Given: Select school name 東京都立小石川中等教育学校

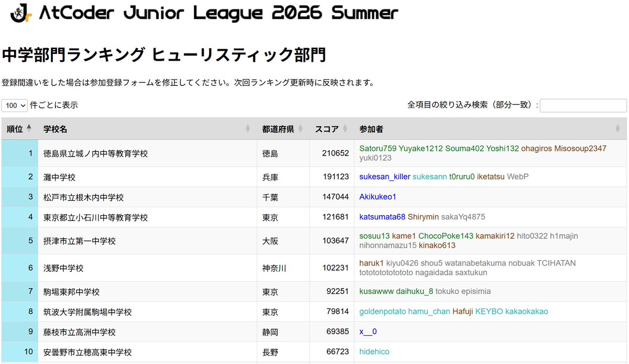Looking at the screenshot, I should pyautogui.click(x=95, y=217).
